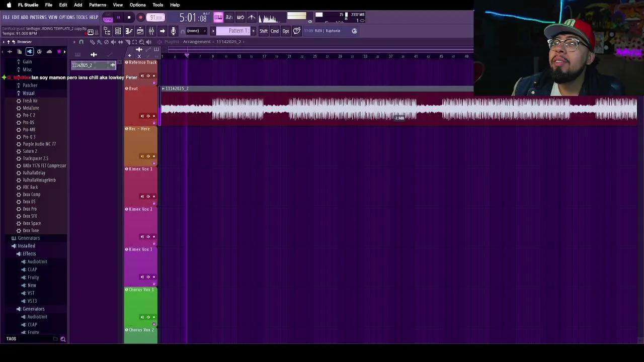Click the Stop playback button

pyautogui.click(x=129, y=18)
